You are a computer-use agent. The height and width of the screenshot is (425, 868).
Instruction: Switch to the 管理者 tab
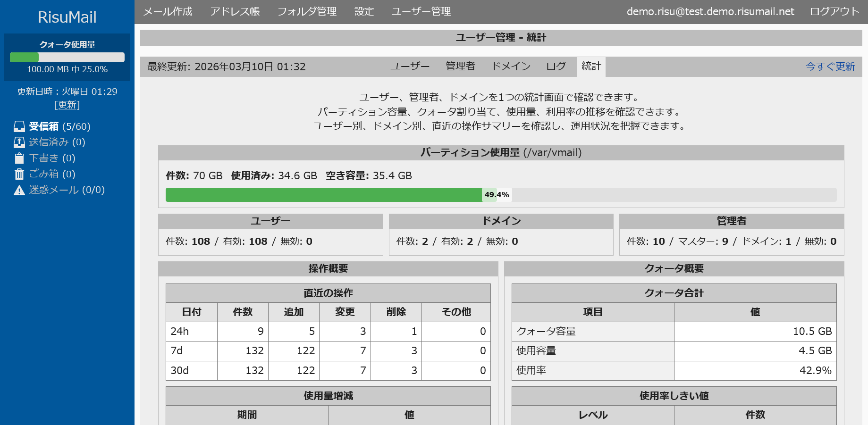(x=460, y=67)
